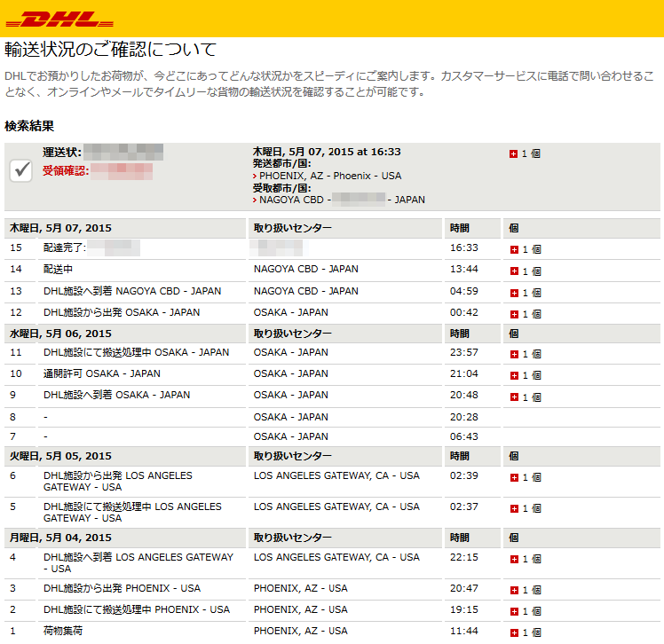Click 通関許可 OSAKA - JAPAN status text
This screenshot has height=644, width=664.
(x=101, y=373)
